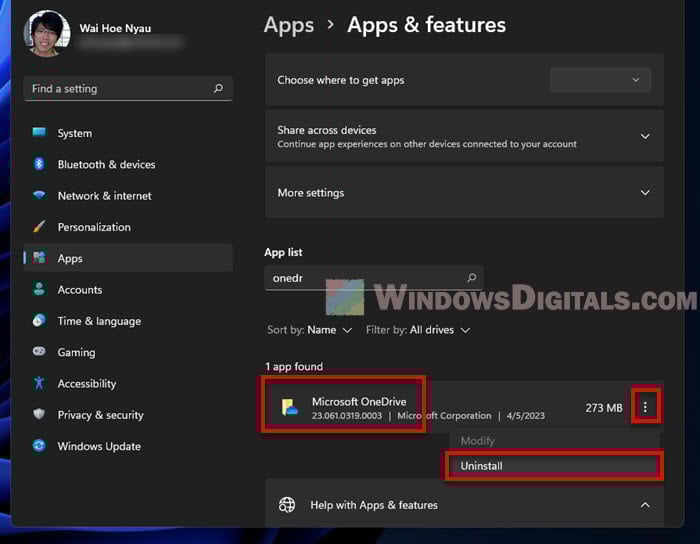
Task: Open System settings
Action: (128, 133)
